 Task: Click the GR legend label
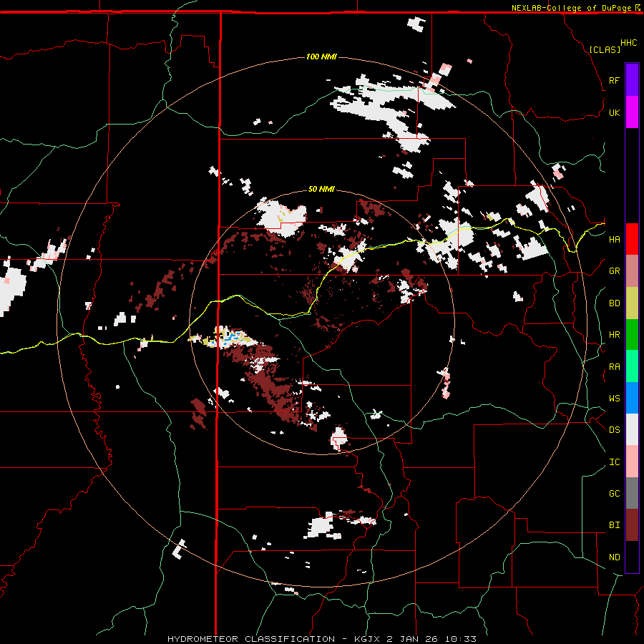(614, 271)
